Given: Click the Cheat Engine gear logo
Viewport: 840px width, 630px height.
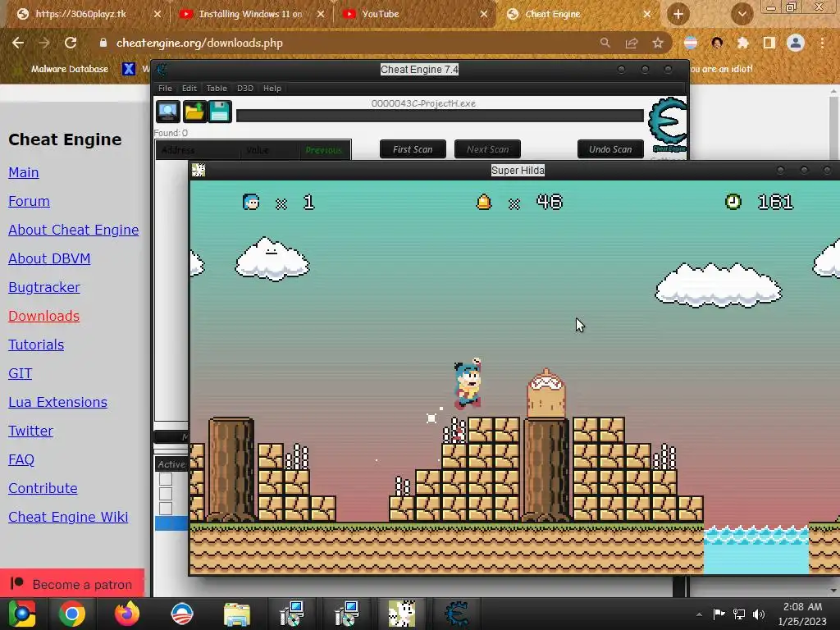Looking at the screenshot, I should click(x=668, y=124).
